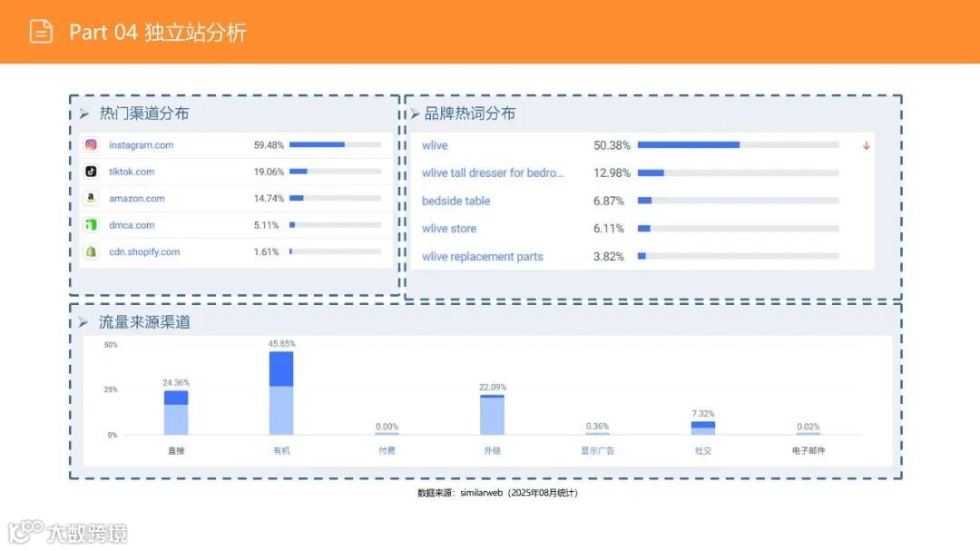980x551 pixels.
Task: Click the wlive 50.38% progress bar
Action: (x=738, y=144)
